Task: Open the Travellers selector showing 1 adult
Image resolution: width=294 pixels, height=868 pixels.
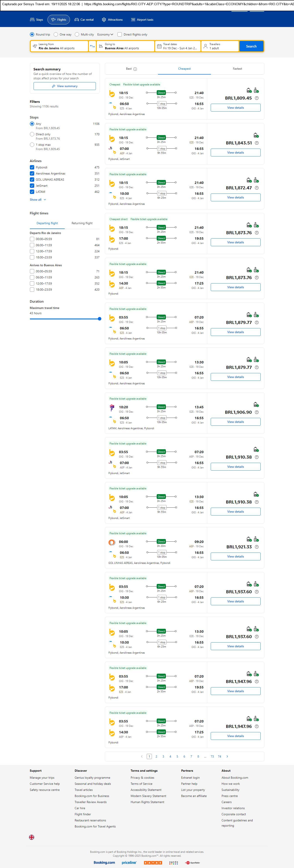Action: tap(220, 46)
